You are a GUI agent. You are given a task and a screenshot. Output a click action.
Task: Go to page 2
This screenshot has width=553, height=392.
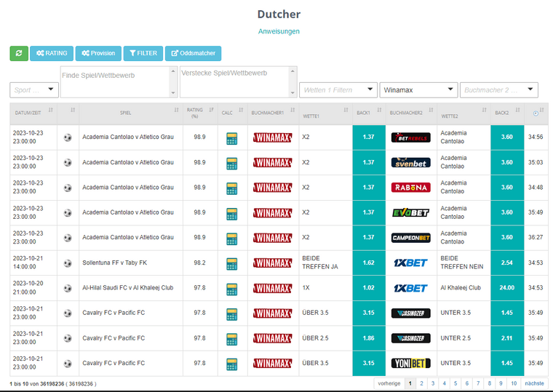tap(421, 383)
